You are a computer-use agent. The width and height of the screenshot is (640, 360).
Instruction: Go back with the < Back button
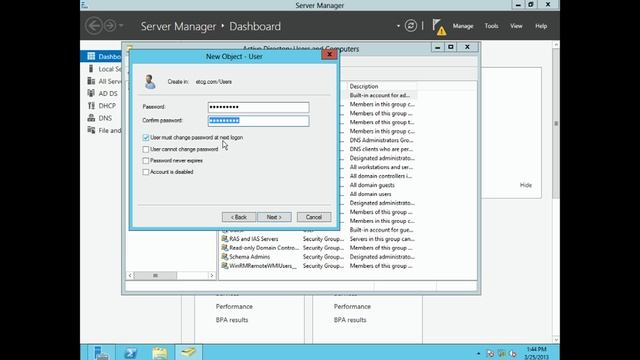pyautogui.click(x=239, y=217)
